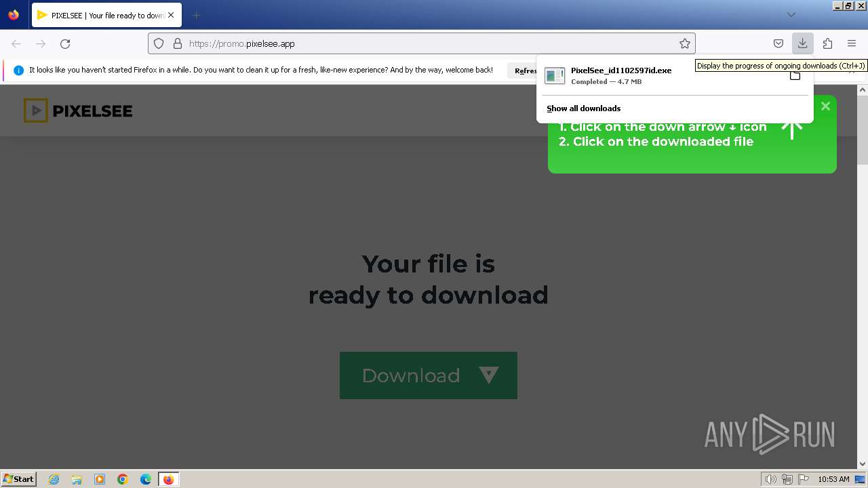Click the Refresh Firefox button
Screen dimensions: 868x488
click(x=522, y=70)
